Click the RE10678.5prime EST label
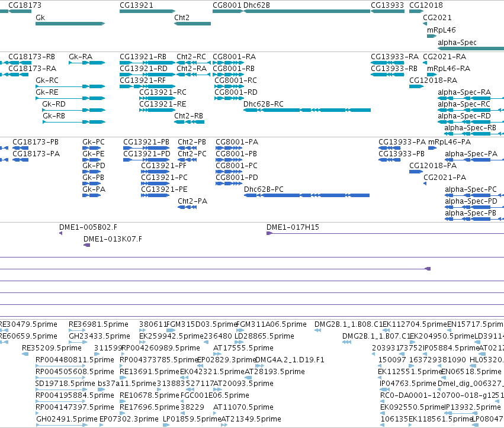Image resolution: width=504 pixels, height=428 pixels. pos(149,395)
